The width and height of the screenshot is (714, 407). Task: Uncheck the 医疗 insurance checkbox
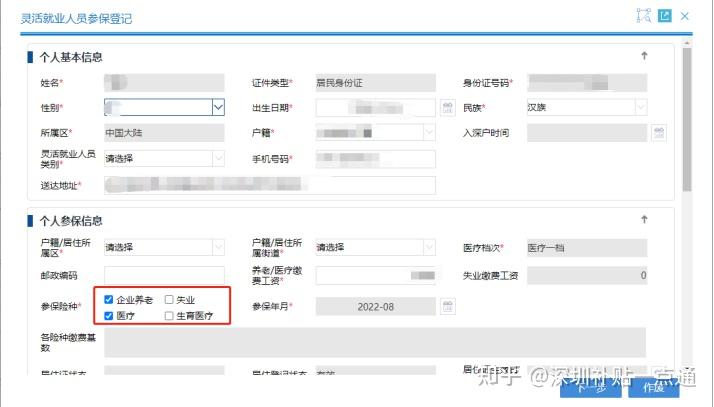108,315
